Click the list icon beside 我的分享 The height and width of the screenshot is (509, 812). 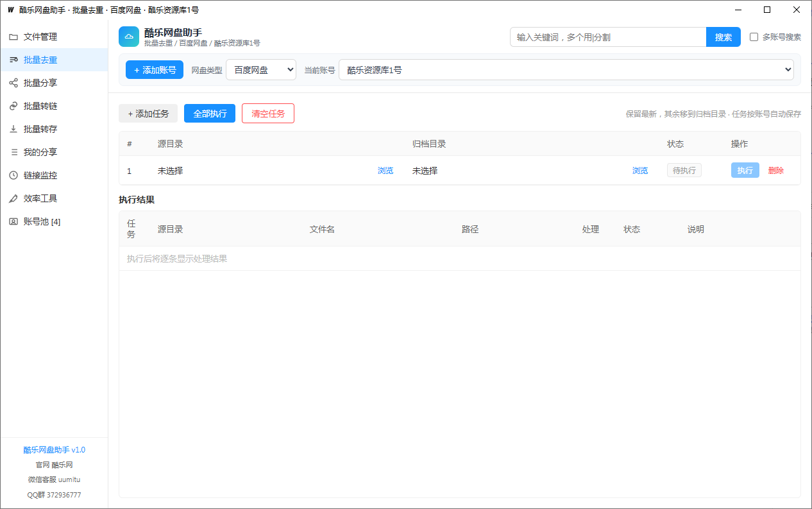point(13,152)
